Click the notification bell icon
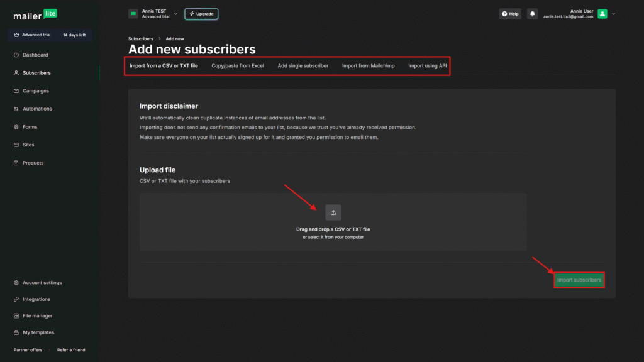This screenshot has height=362, width=644. click(x=533, y=14)
